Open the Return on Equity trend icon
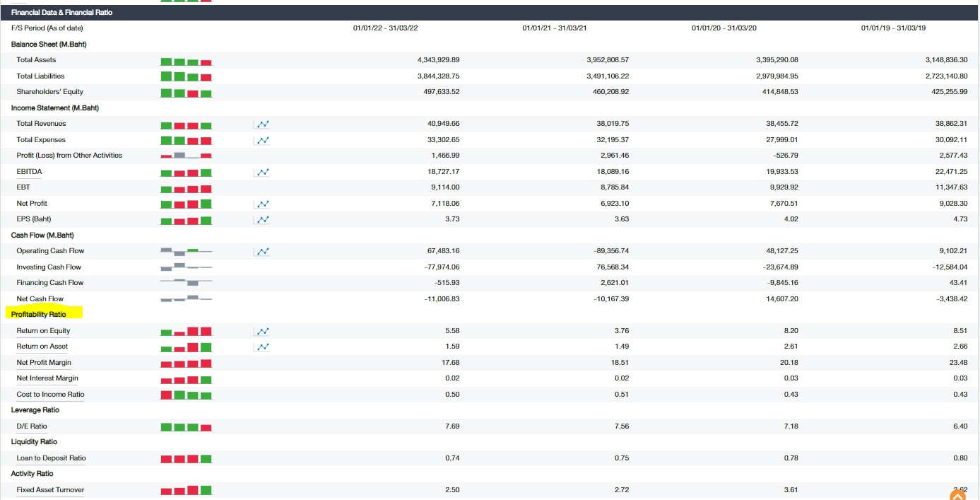 click(x=261, y=331)
